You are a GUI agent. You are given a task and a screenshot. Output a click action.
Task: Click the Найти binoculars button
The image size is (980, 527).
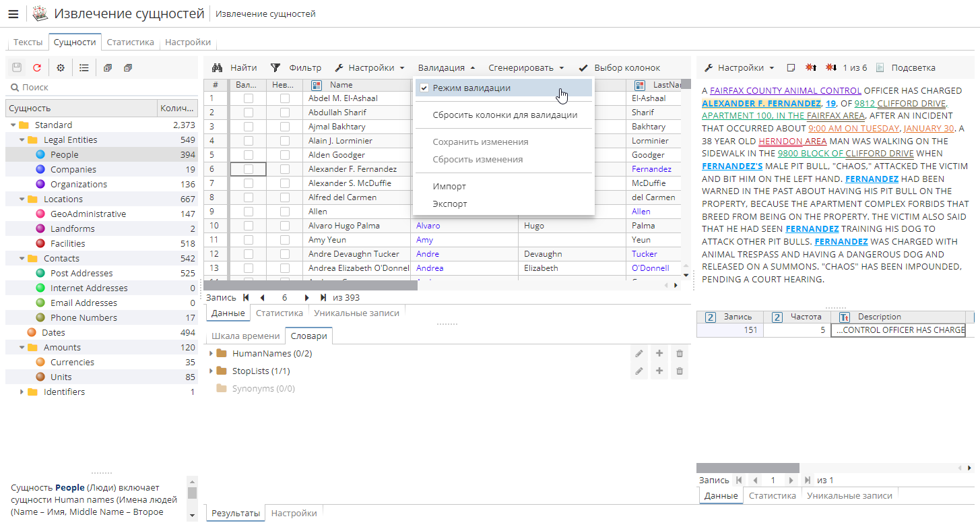coord(234,68)
